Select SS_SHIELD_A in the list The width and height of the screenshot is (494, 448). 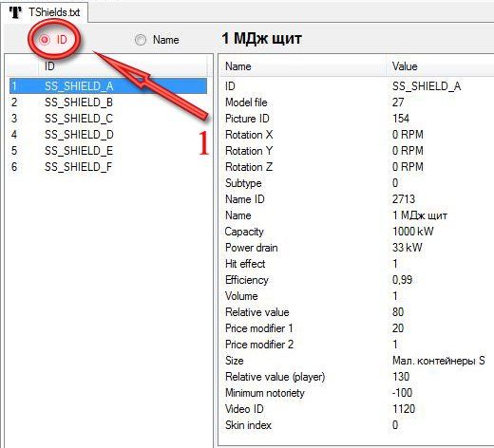[108, 86]
